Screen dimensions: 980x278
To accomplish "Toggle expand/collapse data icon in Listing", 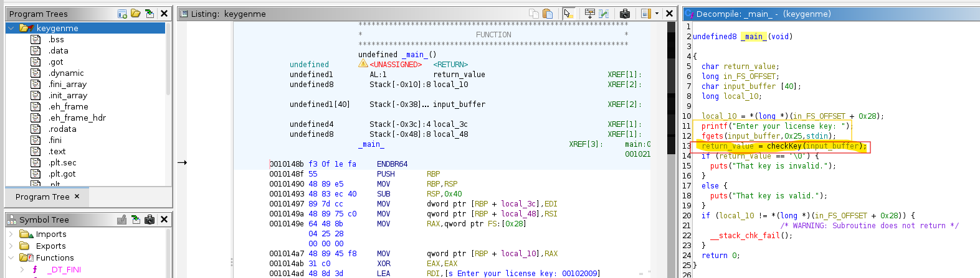I will [x=589, y=13].
